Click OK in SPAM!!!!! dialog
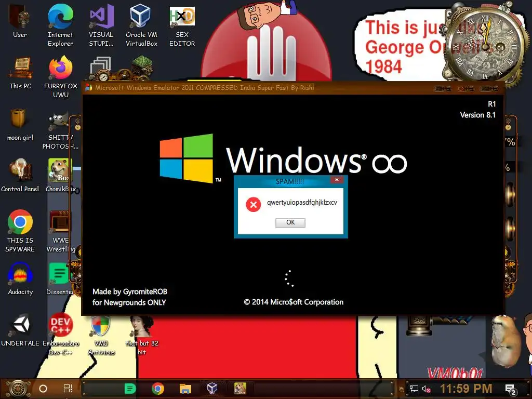 point(290,222)
